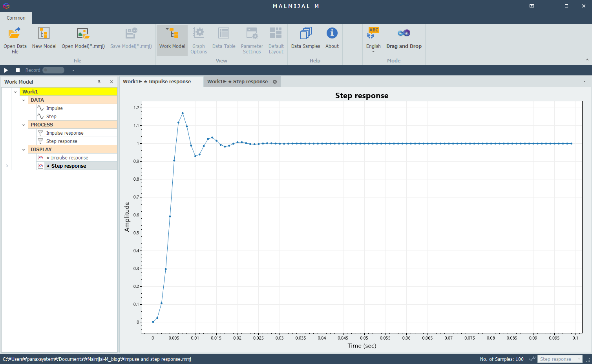Click the Amplitude axis label
This screenshot has height=364, width=592.
(x=127, y=217)
